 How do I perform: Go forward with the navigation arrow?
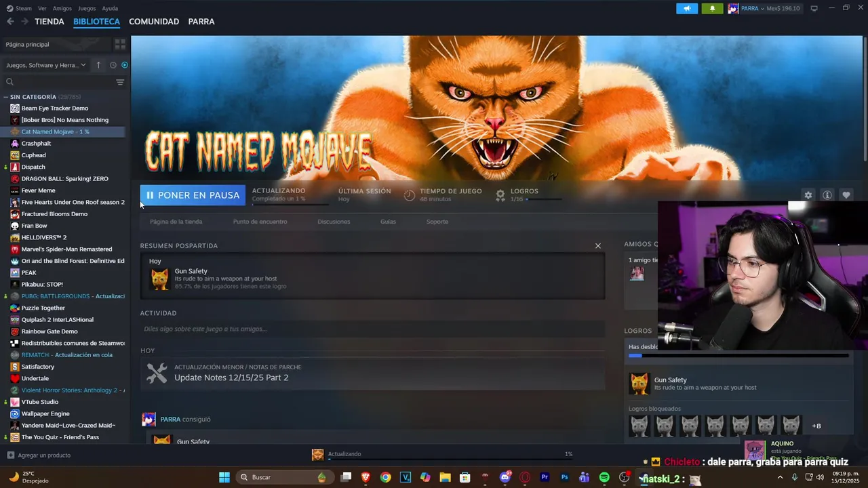coord(24,22)
